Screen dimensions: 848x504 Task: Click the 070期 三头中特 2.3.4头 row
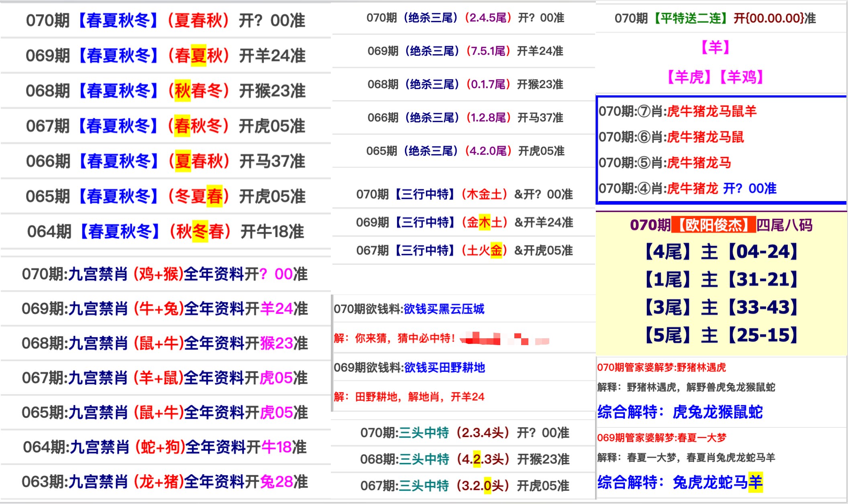point(464,433)
